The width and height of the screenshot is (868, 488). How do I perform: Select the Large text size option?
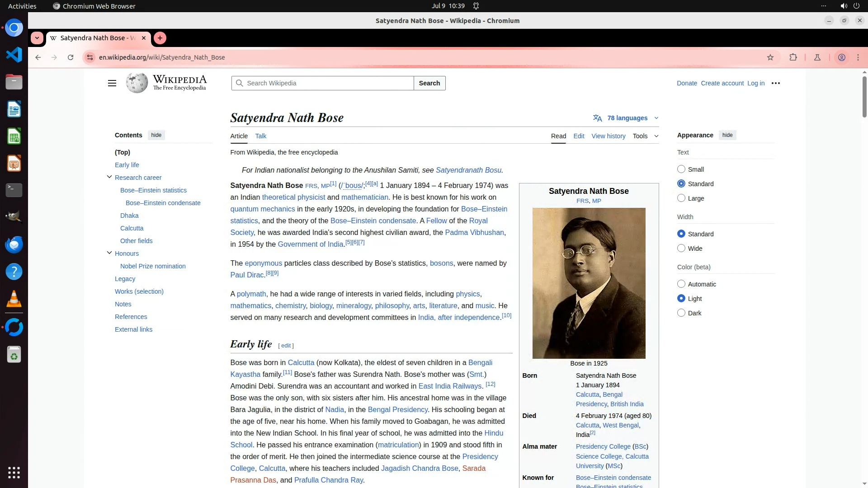click(x=681, y=198)
